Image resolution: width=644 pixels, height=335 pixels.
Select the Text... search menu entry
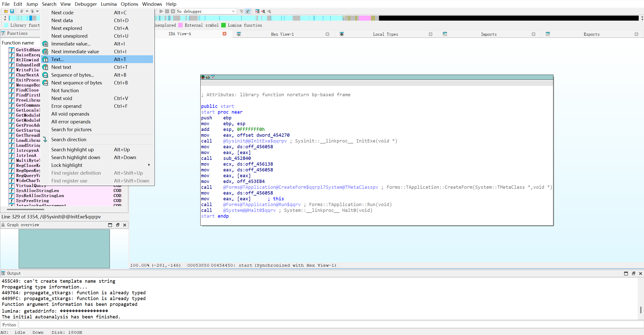click(57, 59)
